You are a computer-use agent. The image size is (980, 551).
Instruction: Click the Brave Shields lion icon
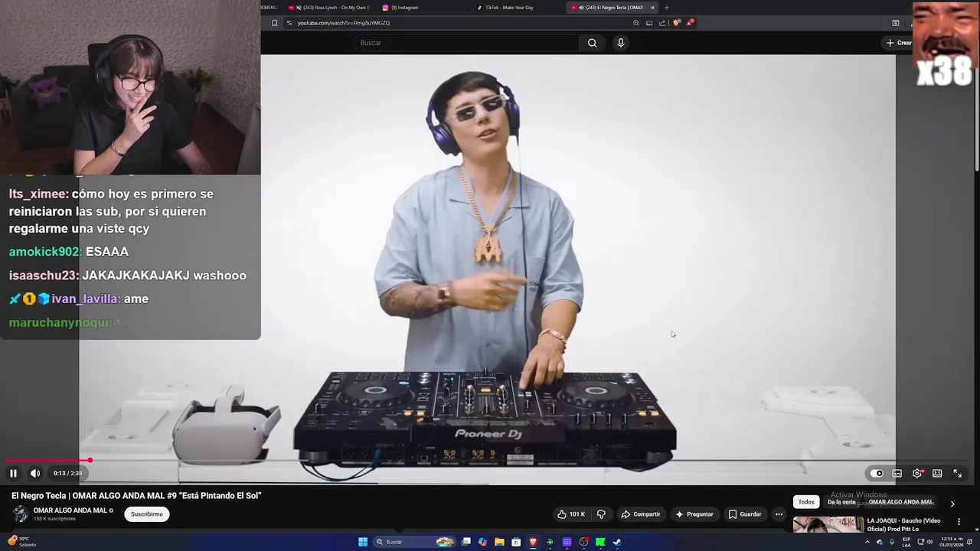(676, 23)
